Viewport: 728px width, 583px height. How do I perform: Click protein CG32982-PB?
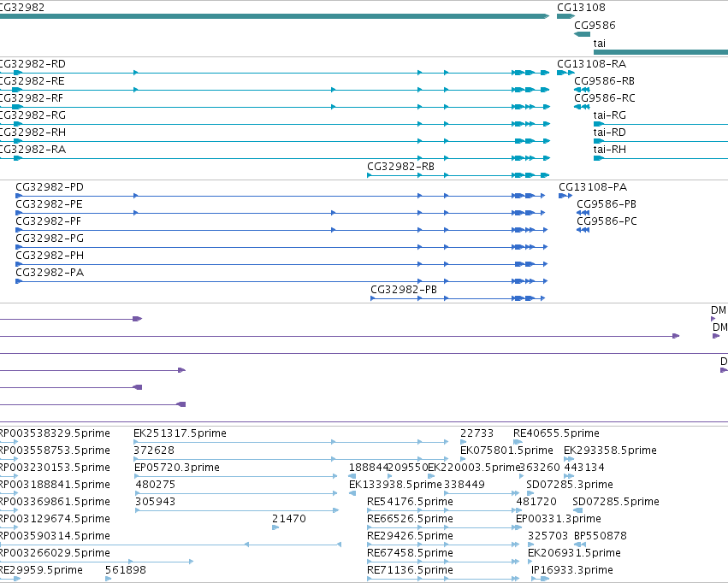click(x=404, y=290)
